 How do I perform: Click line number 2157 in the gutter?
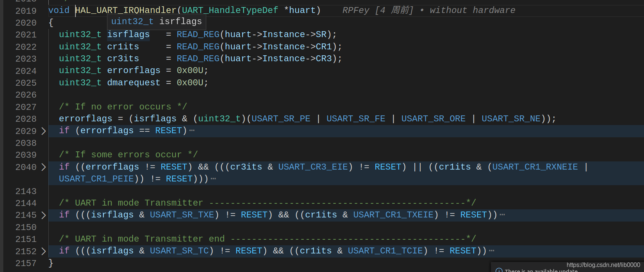click(x=26, y=263)
